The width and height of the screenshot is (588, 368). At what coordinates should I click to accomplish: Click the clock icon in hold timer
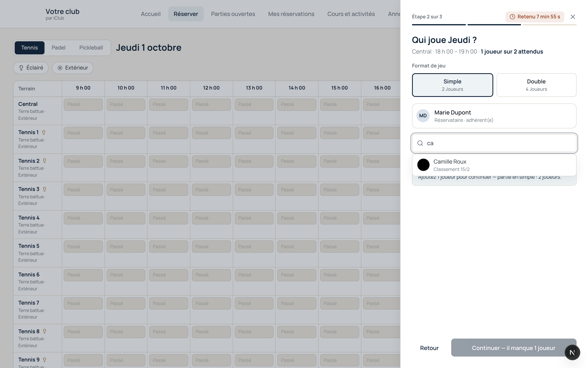[x=512, y=17]
